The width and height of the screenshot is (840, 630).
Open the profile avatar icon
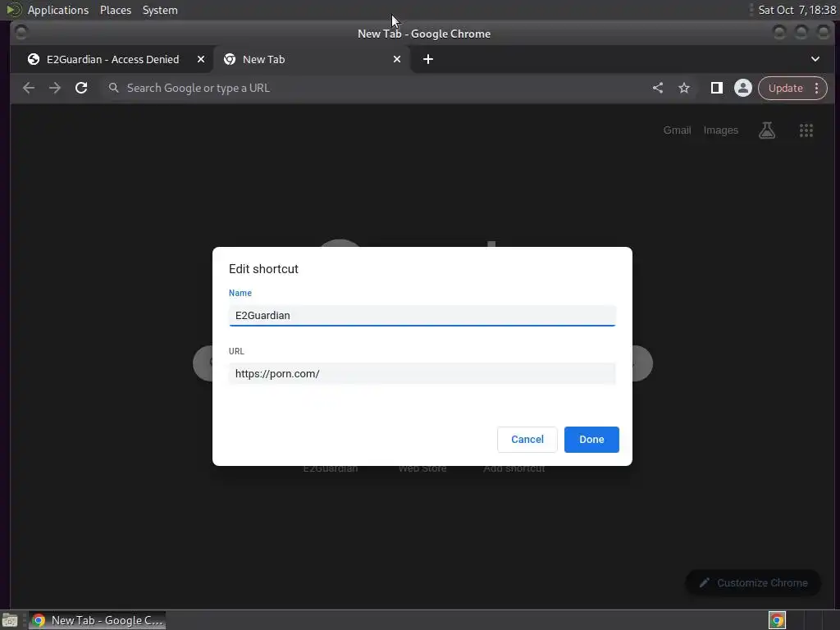(743, 88)
